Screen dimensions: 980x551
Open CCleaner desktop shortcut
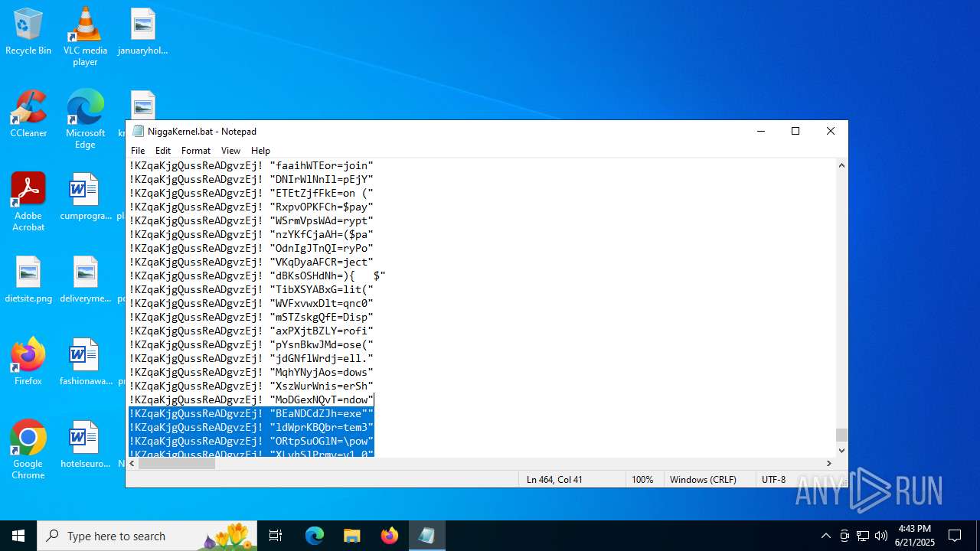(28, 115)
